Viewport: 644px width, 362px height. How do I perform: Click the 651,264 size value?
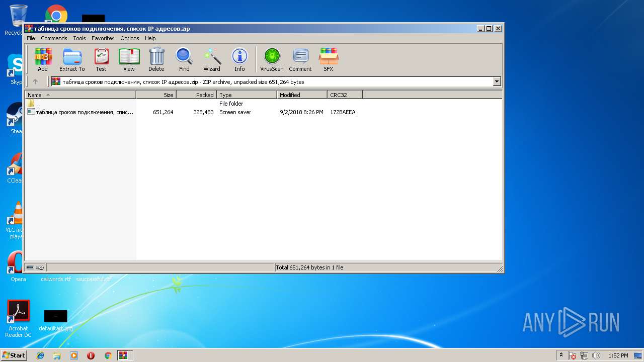pos(163,112)
